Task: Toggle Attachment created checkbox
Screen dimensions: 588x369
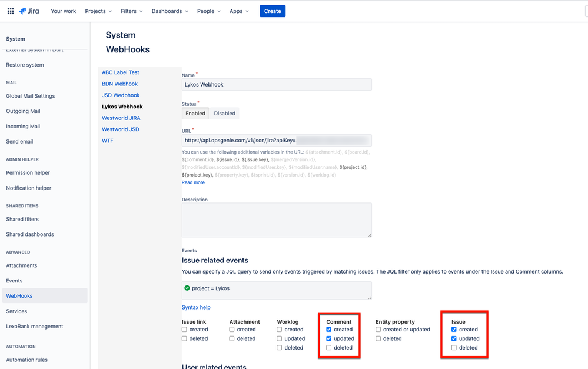Action: coord(232,330)
